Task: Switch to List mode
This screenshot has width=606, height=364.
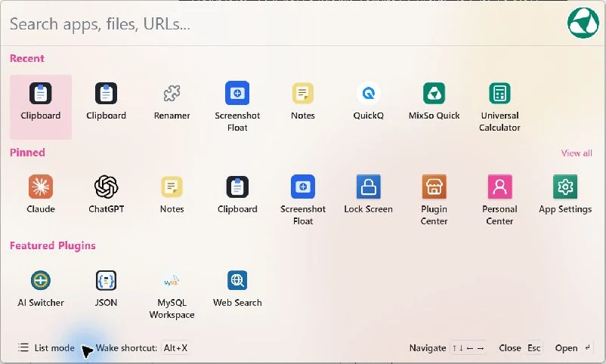Action: [46, 348]
